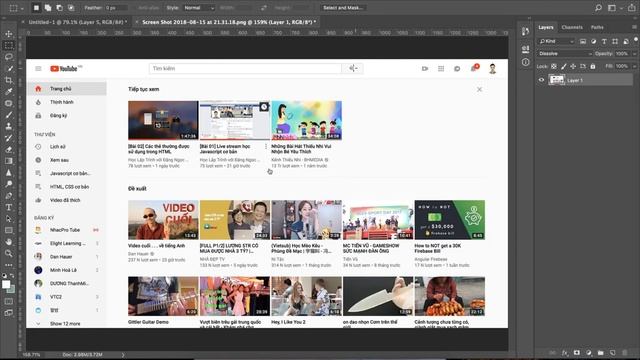Open the Layers panel flyout menu
The height and width of the screenshot is (360, 640).
(634, 27)
